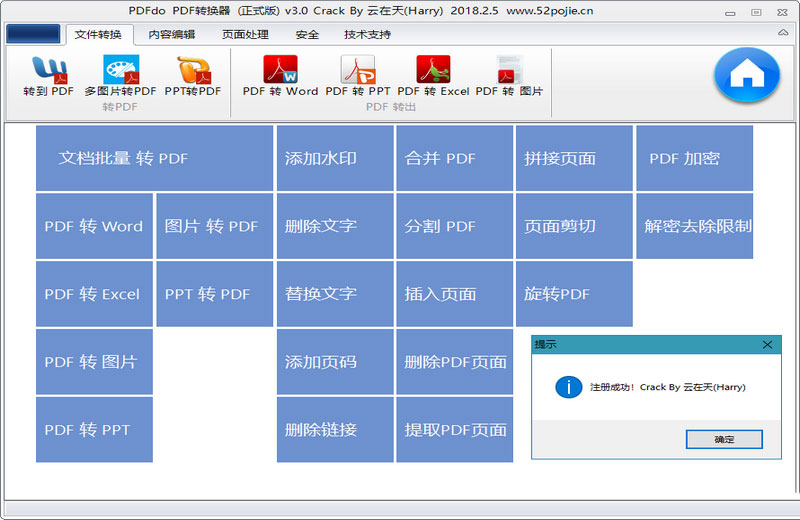
Task: Click the PDF 转 Word tile
Action: (x=94, y=226)
